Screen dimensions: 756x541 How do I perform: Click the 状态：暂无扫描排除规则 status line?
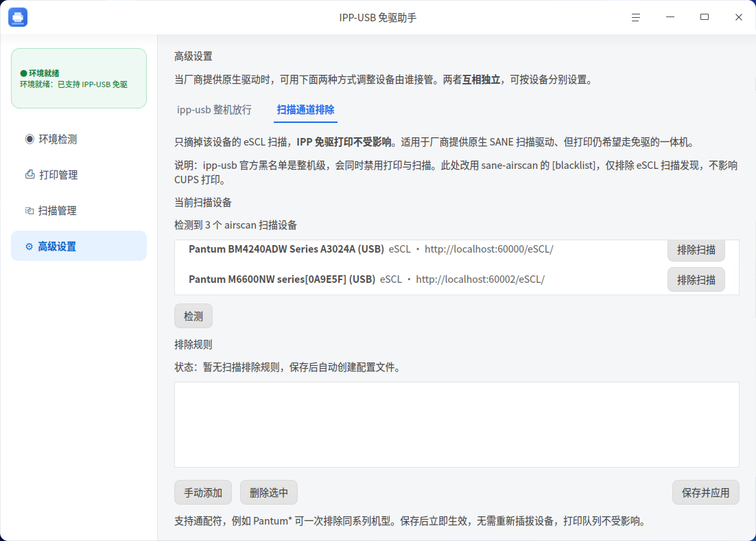288,367
